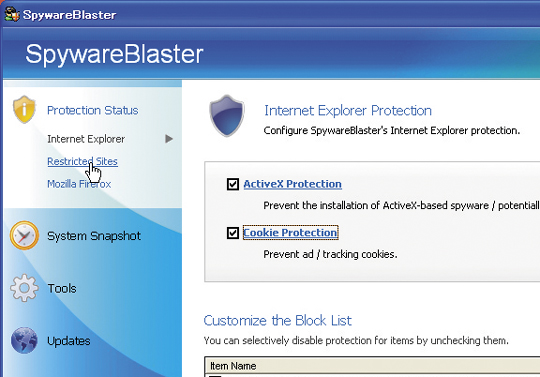The height and width of the screenshot is (377, 540).
Task: Uncheck the Cookie Protection checkbox
Action: point(233,233)
